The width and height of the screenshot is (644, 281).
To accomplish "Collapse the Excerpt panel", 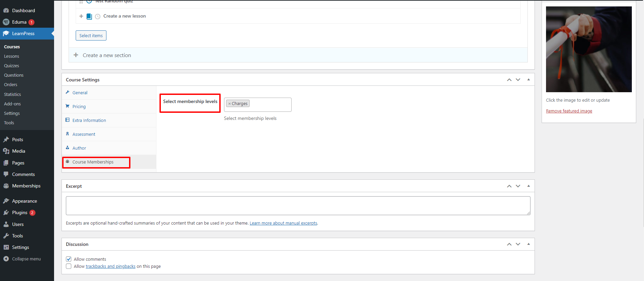I will tap(528, 186).
